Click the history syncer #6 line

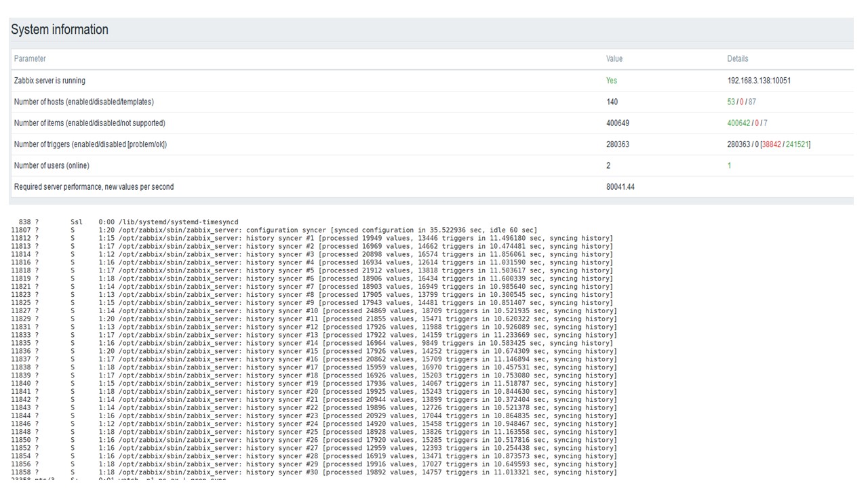coord(312,279)
